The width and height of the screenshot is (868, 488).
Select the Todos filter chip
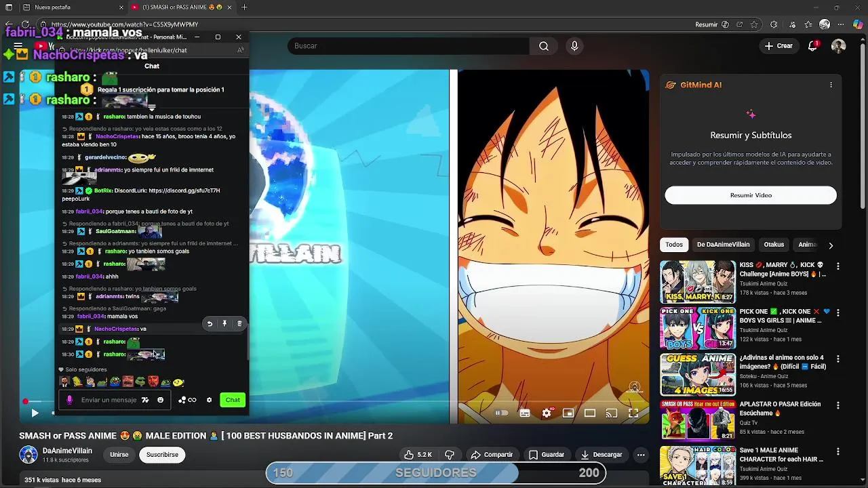674,245
